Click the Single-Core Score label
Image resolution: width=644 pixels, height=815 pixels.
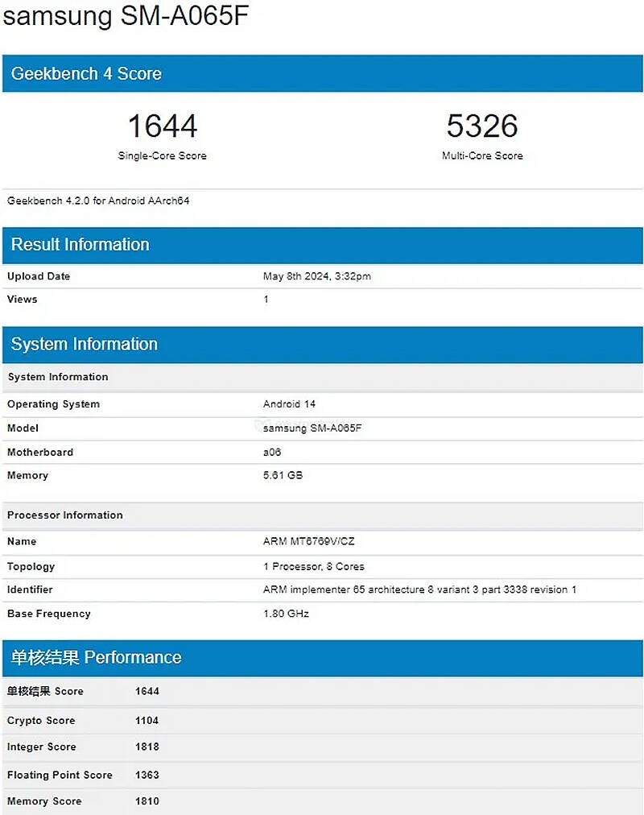tap(162, 155)
